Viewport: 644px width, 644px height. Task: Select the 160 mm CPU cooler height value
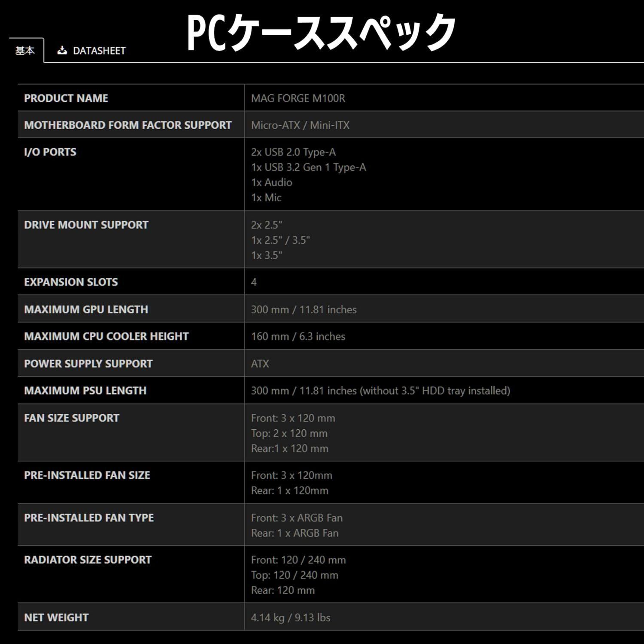tap(298, 337)
